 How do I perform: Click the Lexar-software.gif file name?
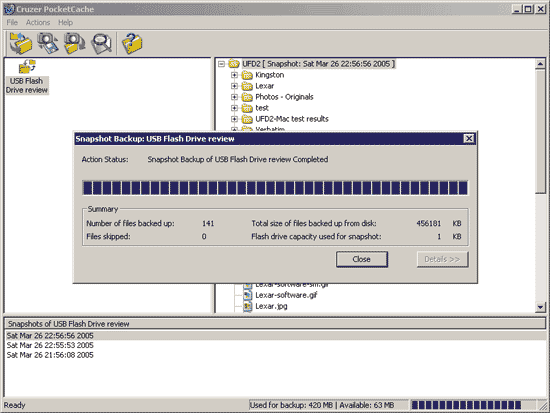pyautogui.click(x=286, y=295)
